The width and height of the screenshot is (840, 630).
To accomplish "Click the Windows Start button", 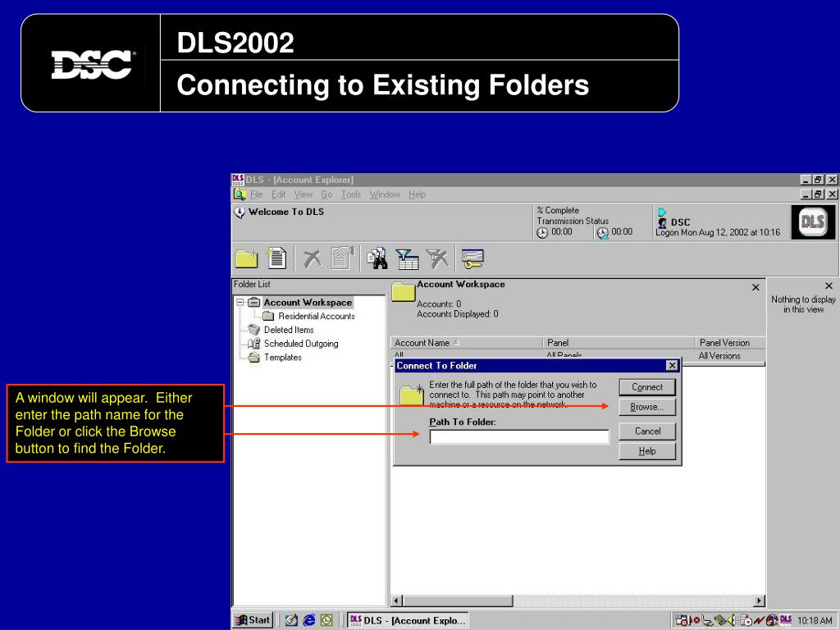I will [x=253, y=620].
